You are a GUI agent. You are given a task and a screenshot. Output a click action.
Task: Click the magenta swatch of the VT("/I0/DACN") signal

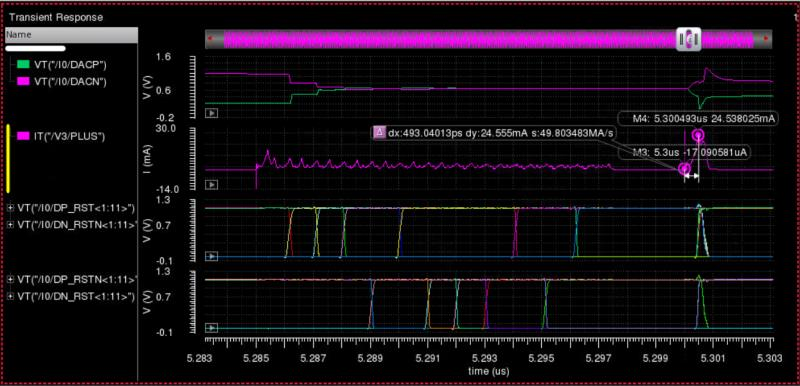(x=23, y=81)
